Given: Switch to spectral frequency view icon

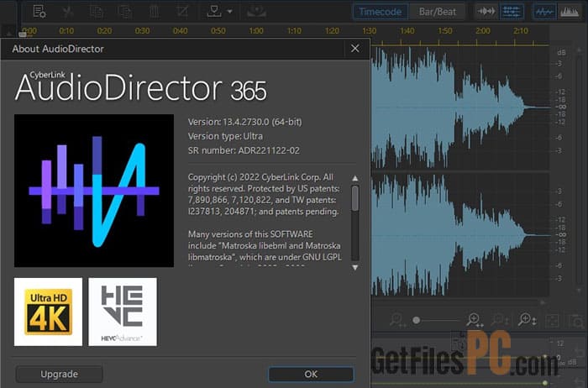Looking at the screenshot, I should click(570, 12).
